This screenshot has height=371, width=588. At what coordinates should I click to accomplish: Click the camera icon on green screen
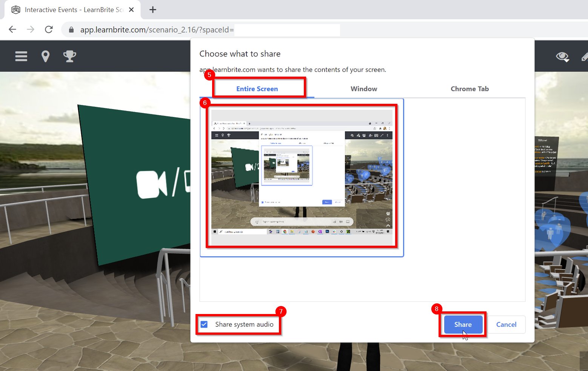pyautogui.click(x=152, y=184)
